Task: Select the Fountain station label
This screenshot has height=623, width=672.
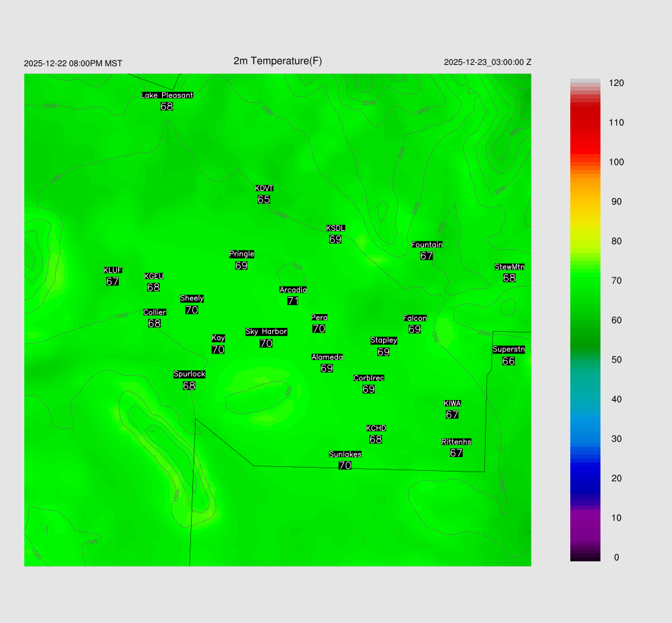Action: [427, 245]
